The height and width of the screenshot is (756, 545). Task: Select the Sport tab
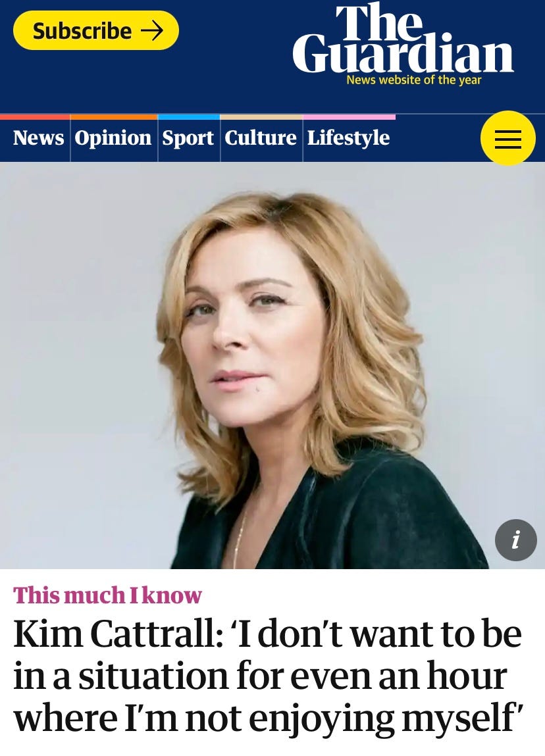pyautogui.click(x=188, y=138)
